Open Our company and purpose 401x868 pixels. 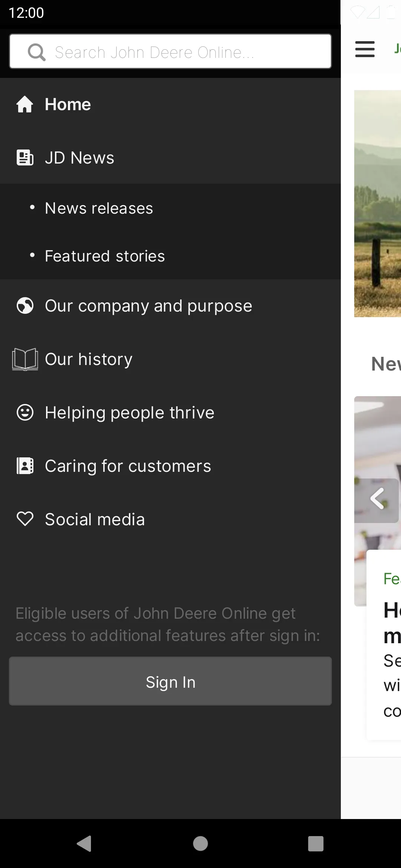click(x=170, y=306)
